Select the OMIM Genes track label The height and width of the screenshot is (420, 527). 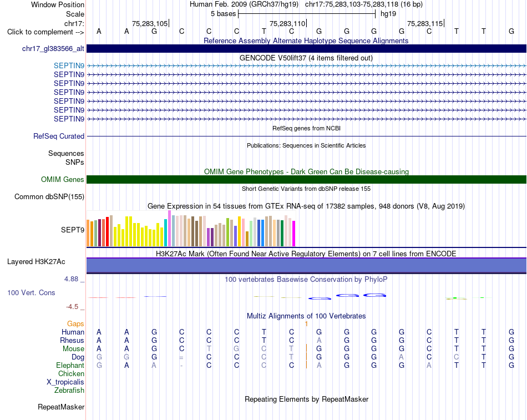point(63,180)
